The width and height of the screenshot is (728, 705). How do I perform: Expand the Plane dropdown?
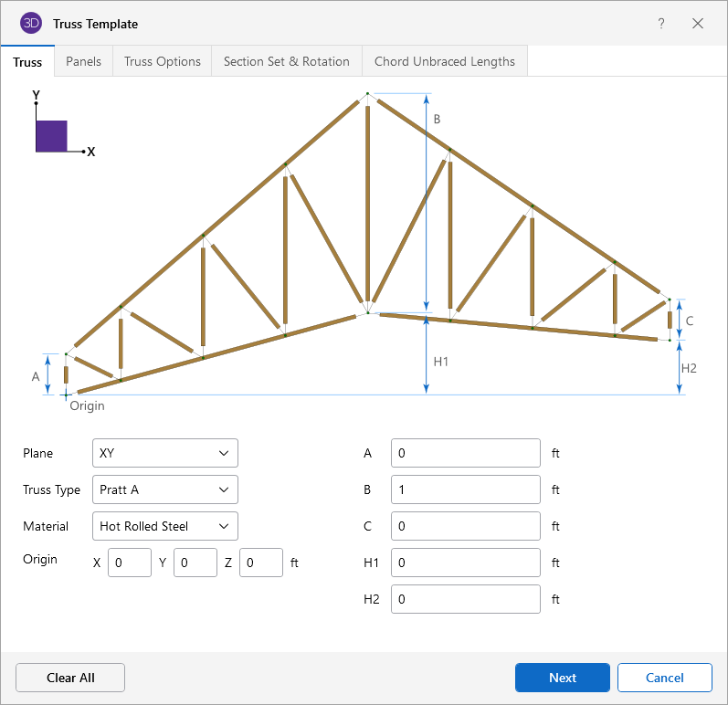click(164, 453)
